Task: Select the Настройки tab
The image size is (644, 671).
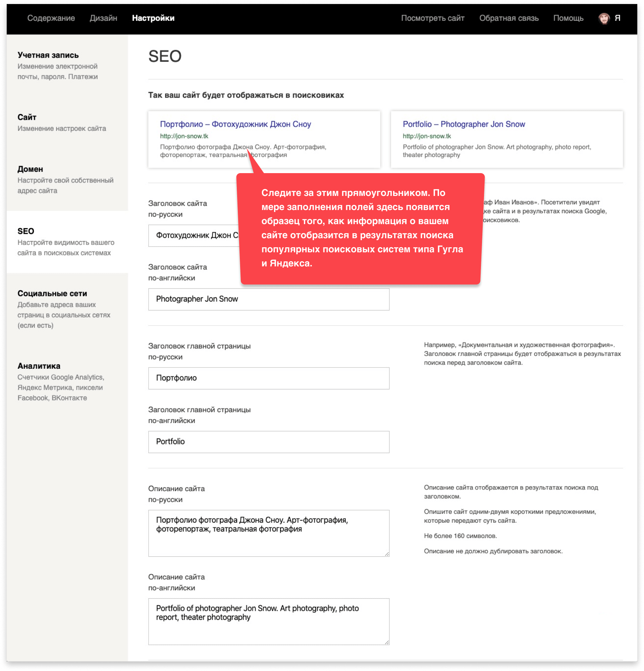Action: pyautogui.click(x=153, y=18)
